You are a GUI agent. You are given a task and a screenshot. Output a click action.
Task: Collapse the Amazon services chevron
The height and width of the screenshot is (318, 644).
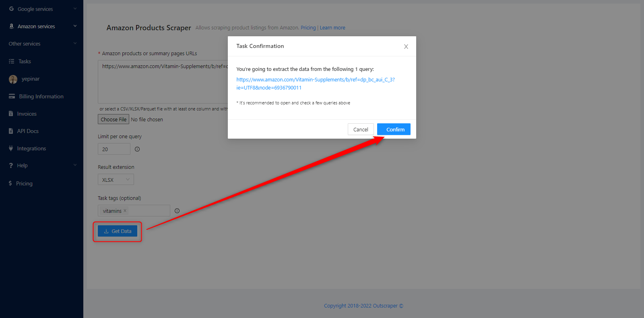click(75, 26)
